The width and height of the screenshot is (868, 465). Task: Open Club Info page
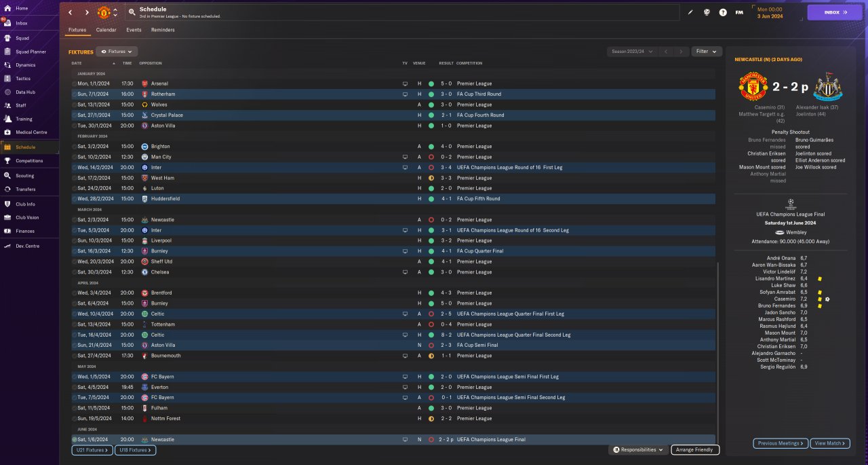24,204
